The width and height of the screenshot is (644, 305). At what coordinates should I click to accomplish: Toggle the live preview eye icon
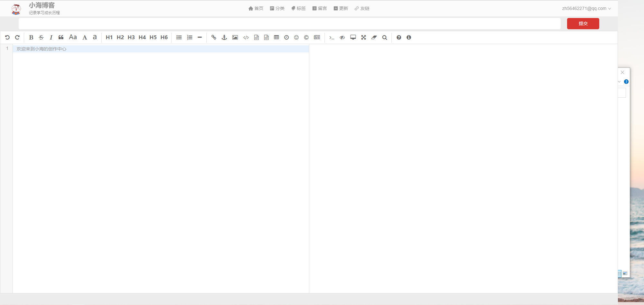pyautogui.click(x=342, y=38)
